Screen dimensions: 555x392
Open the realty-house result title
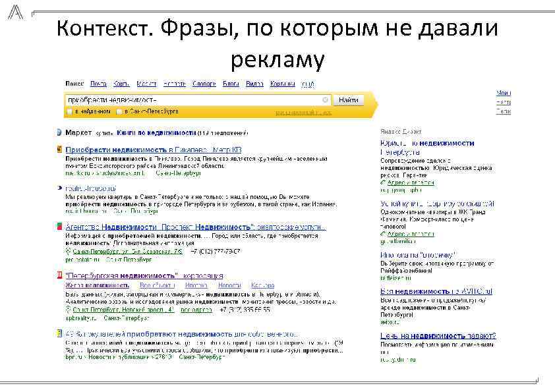click(90, 188)
